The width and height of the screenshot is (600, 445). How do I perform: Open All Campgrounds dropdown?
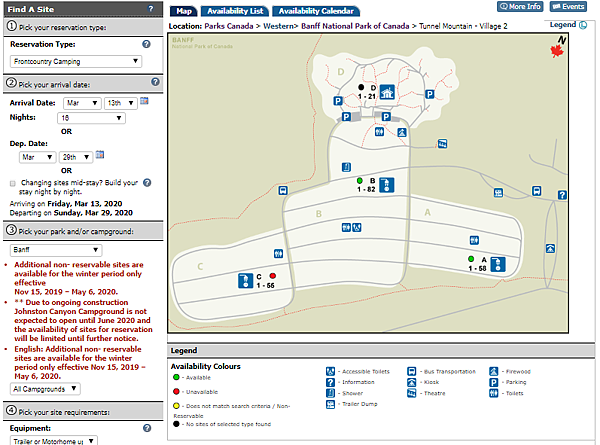pyautogui.click(x=45, y=389)
